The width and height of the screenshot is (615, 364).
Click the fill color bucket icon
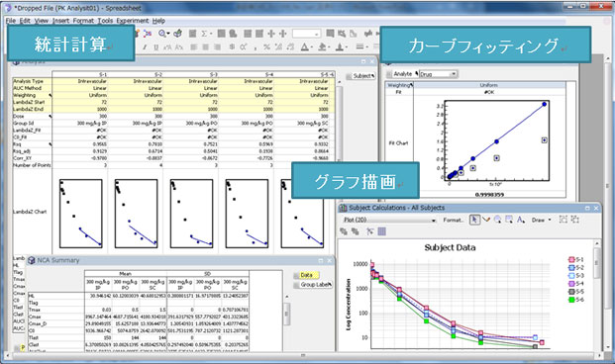[322, 47]
